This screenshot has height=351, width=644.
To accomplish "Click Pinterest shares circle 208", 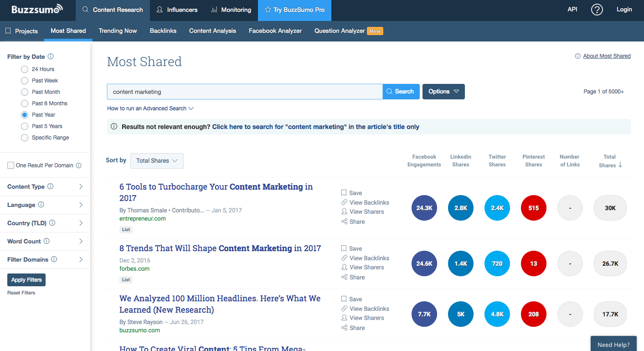I will 534,314.
